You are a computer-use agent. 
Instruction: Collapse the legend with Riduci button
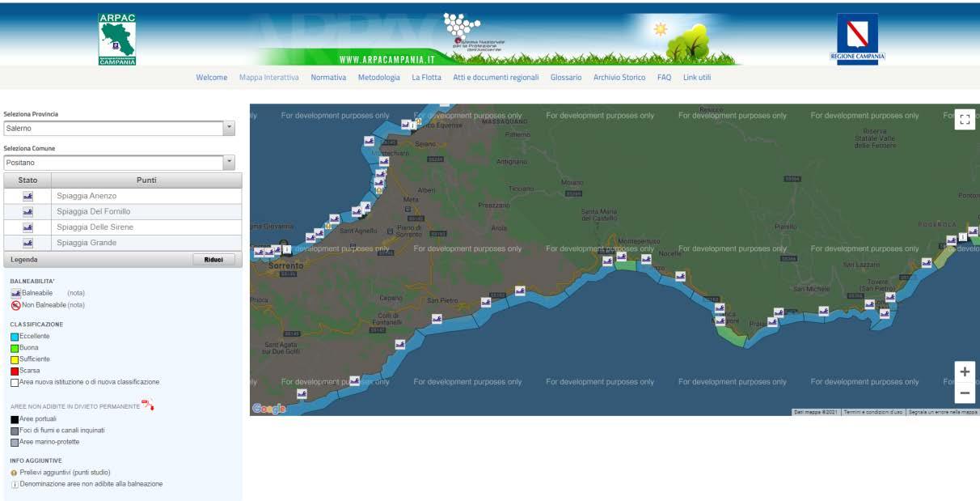213,259
